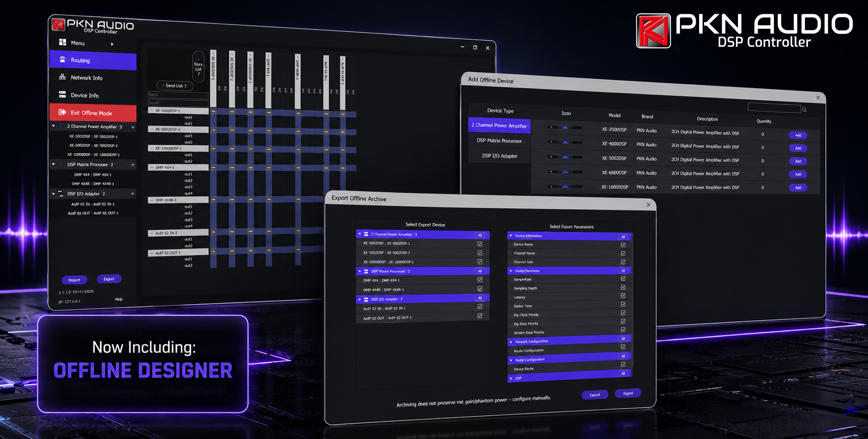Screen dimensions: 868x439
Task: Click the Routing icon in the sidebar
Action: (63, 60)
